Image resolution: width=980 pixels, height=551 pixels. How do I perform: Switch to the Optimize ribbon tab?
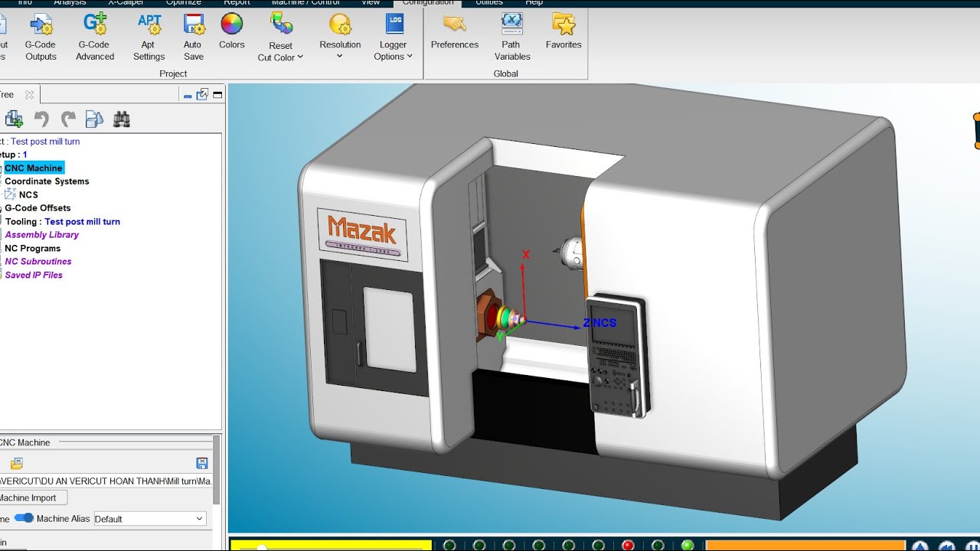click(x=184, y=3)
